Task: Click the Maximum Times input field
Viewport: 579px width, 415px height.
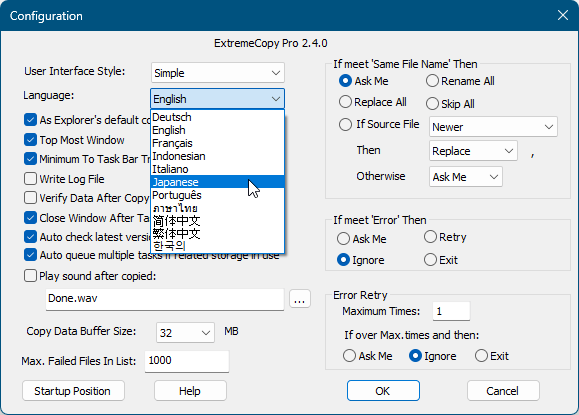Action: tap(451, 311)
